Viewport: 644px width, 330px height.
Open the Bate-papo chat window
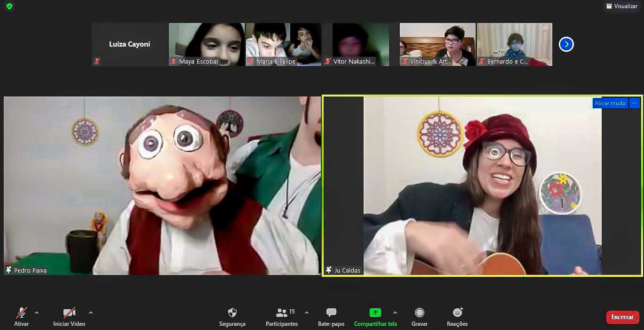(331, 317)
